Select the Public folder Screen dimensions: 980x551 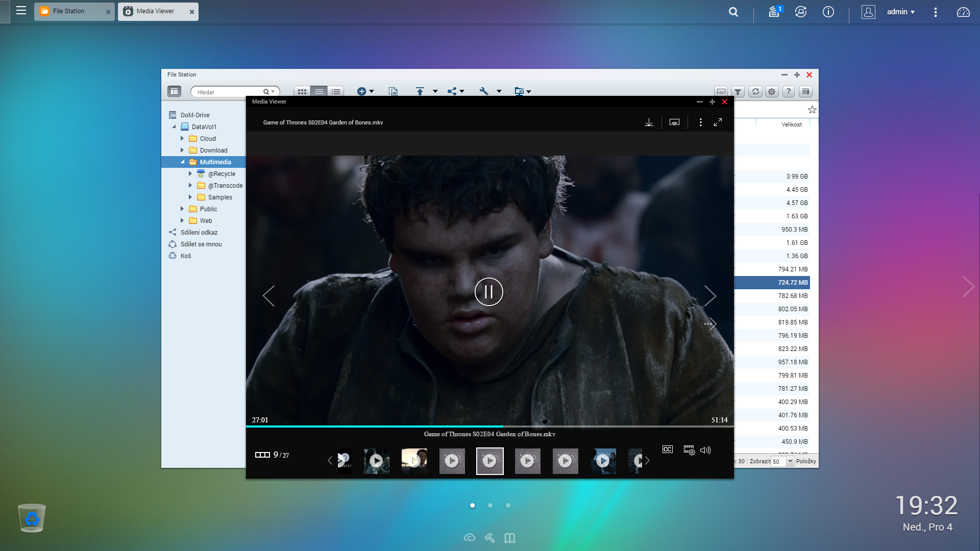(x=208, y=209)
